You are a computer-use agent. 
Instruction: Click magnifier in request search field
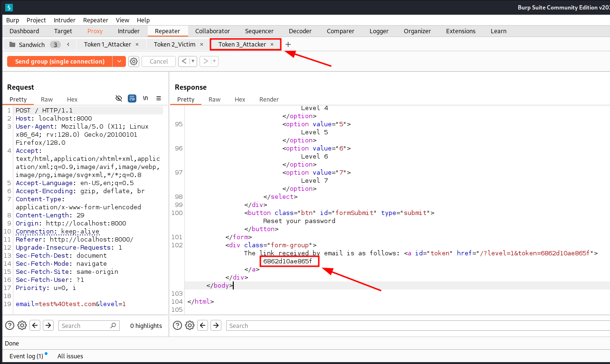point(113,326)
